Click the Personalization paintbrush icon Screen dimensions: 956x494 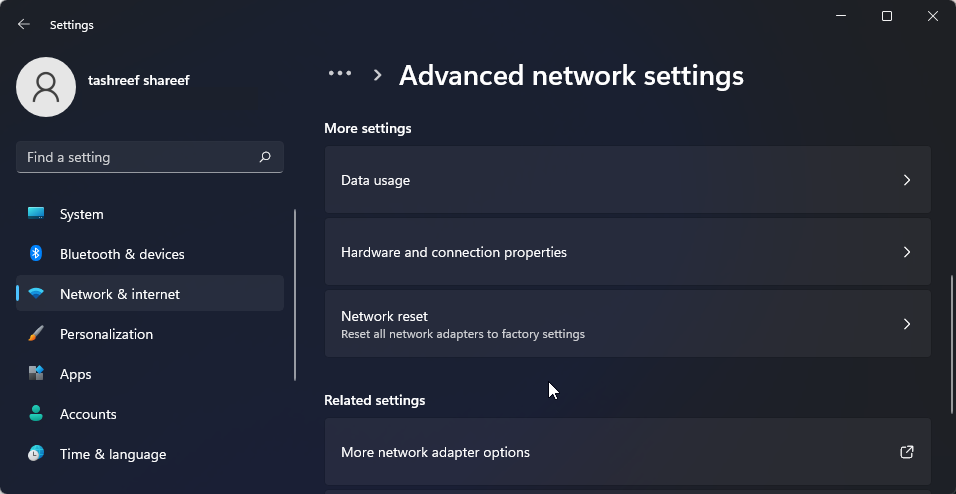pyautogui.click(x=36, y=334)
